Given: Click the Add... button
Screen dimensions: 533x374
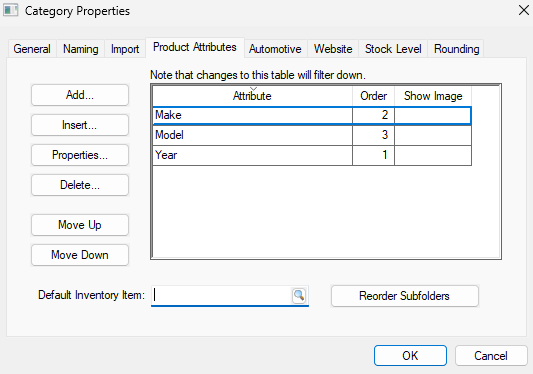Looking at the screenshot, I should pos(80,95).
